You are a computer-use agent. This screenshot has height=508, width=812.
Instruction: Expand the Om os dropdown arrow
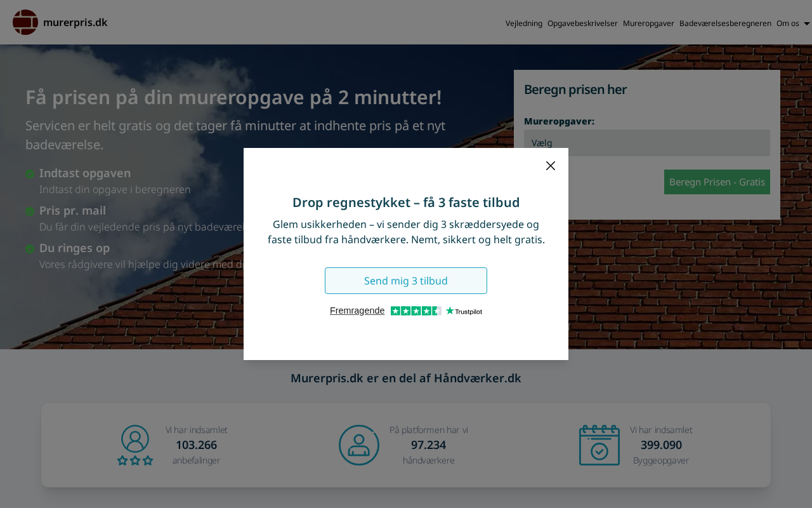click(x=806, y=23)
